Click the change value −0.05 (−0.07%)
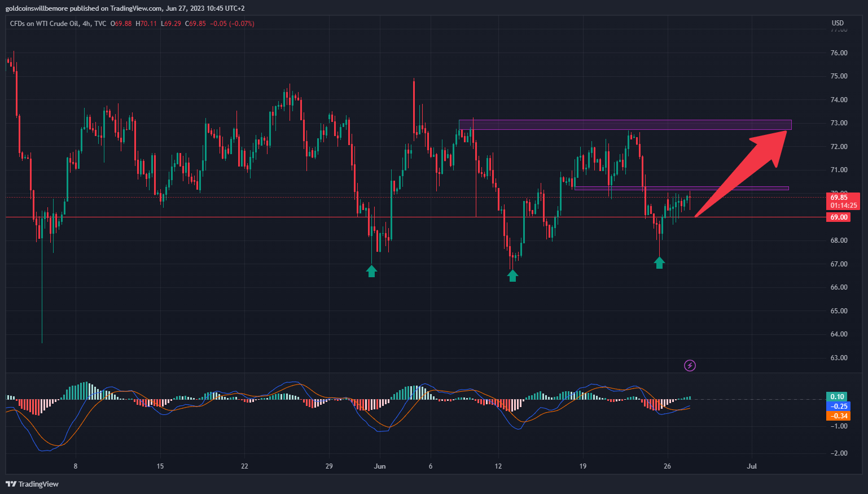Viewport: 868px width, 494px height. [x=232, y=24]
